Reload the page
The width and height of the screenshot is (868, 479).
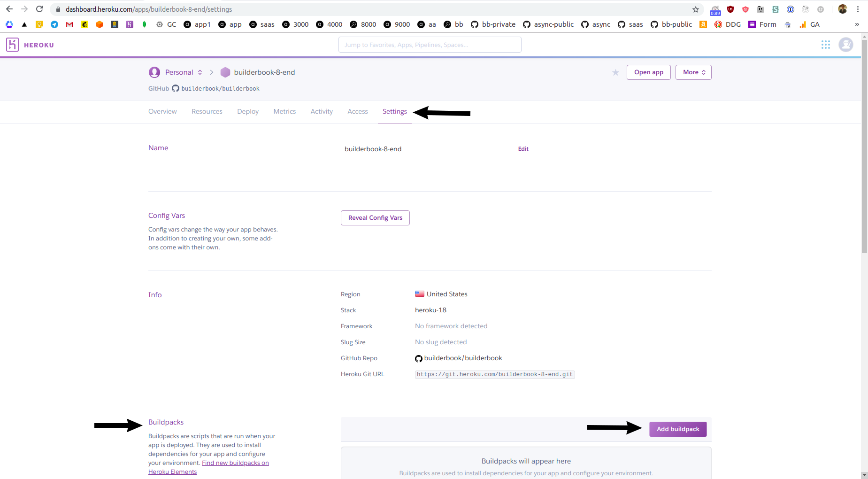[x=39, y=9]
